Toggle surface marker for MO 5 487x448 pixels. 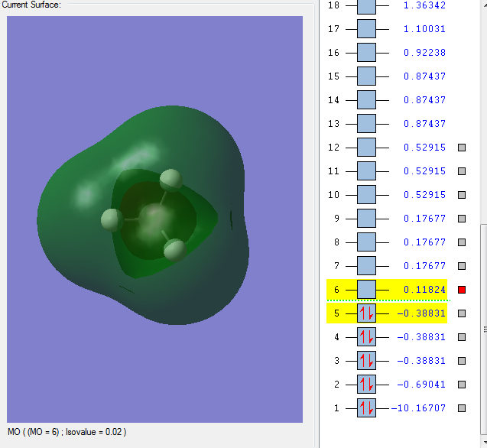click(x=462, y=313)
